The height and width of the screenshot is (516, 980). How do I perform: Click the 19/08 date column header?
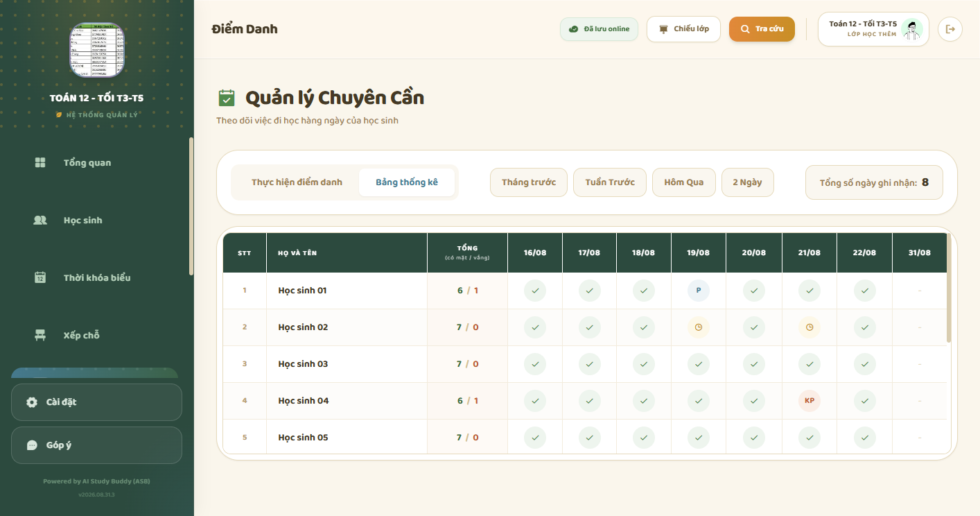click(698, 253)
